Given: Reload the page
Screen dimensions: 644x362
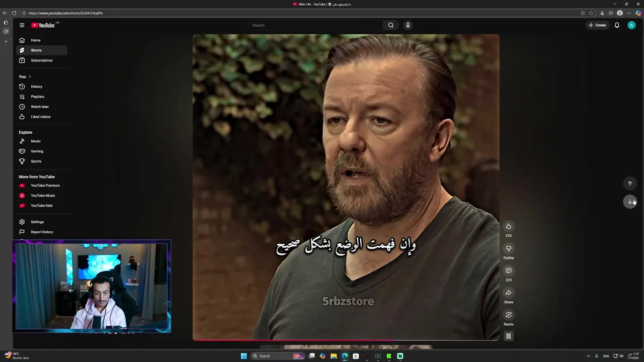Looking at the screenshot, I should point(14,13).
